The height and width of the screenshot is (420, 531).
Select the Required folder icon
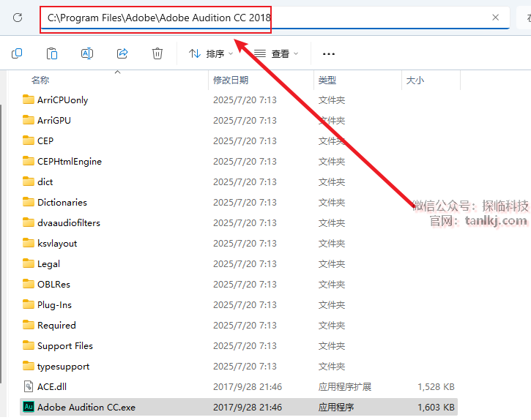click(x=29, y=325)
